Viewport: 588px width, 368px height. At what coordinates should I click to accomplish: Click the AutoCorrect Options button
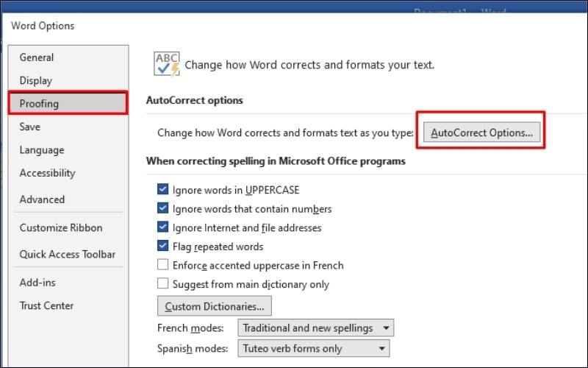coord(481,132)
